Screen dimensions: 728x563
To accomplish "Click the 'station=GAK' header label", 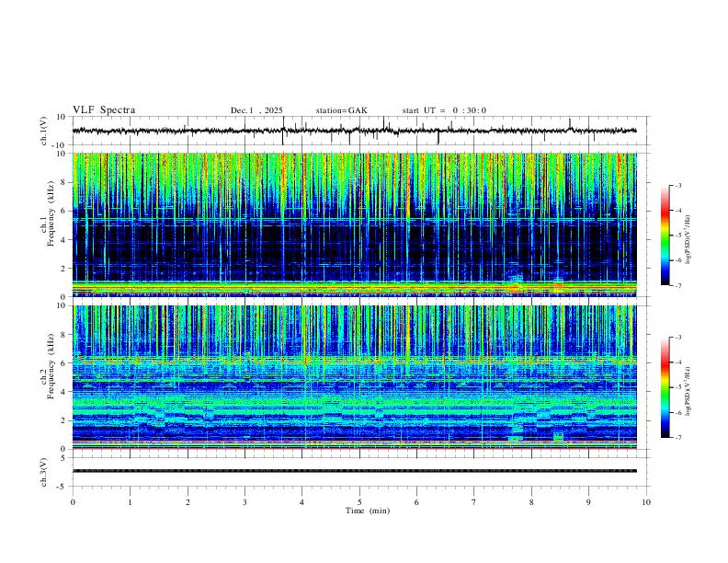I will point(341,110).
